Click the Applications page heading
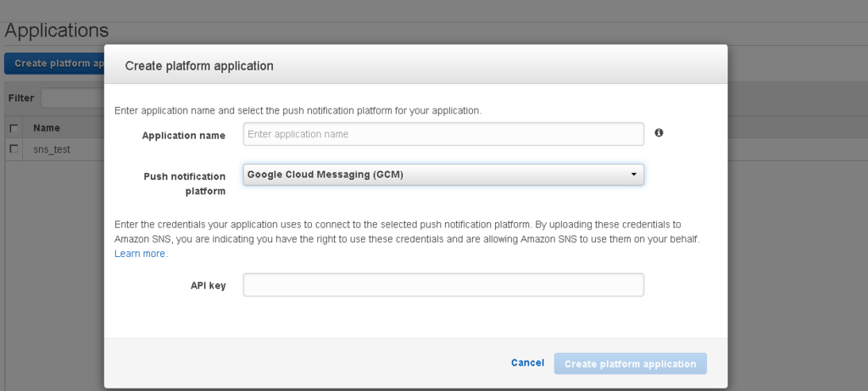The height and width of the screenshot is (391, 868). click(57, 31)
